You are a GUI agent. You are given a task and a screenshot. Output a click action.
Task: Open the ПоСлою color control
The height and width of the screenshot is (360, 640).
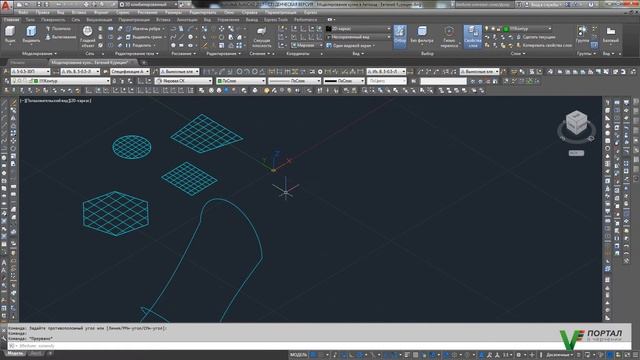pyautogui.click(x=241, y=81)
